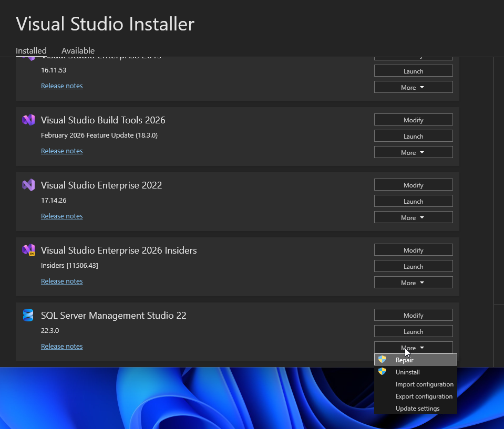Click the version 22.3.0 text
Viewport: 504px width, 429px height.
pos(50,330)
